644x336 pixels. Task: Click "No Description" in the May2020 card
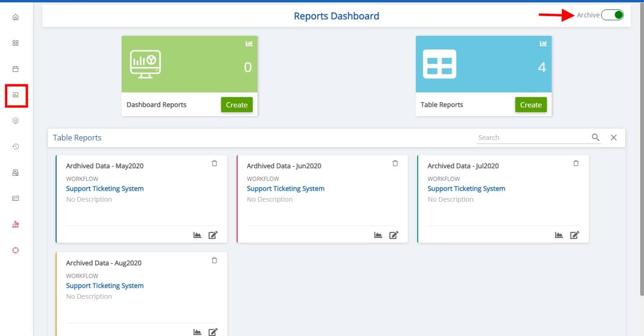[x=89, y=199]
